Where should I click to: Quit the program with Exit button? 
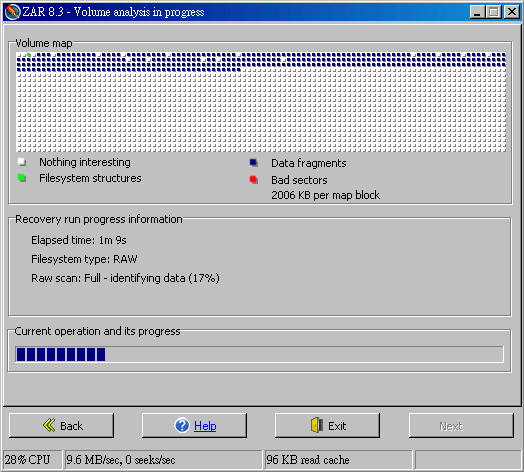[x=327, y=425]
